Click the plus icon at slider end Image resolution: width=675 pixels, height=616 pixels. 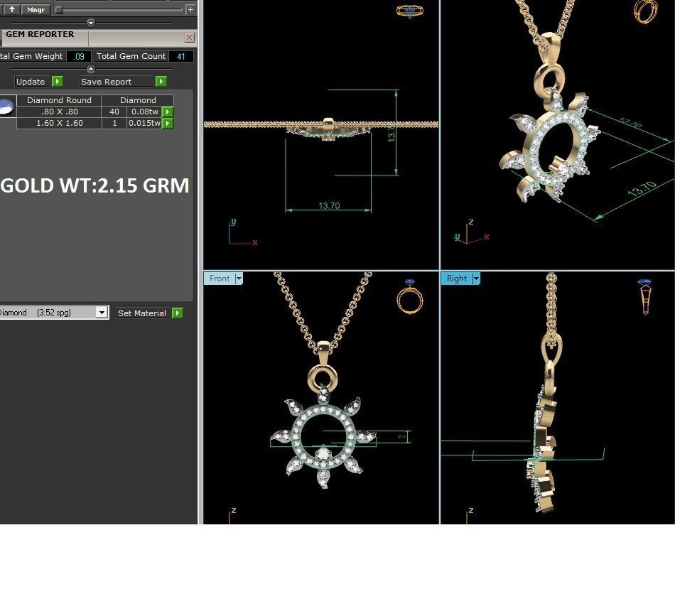(x=190, y=9)
